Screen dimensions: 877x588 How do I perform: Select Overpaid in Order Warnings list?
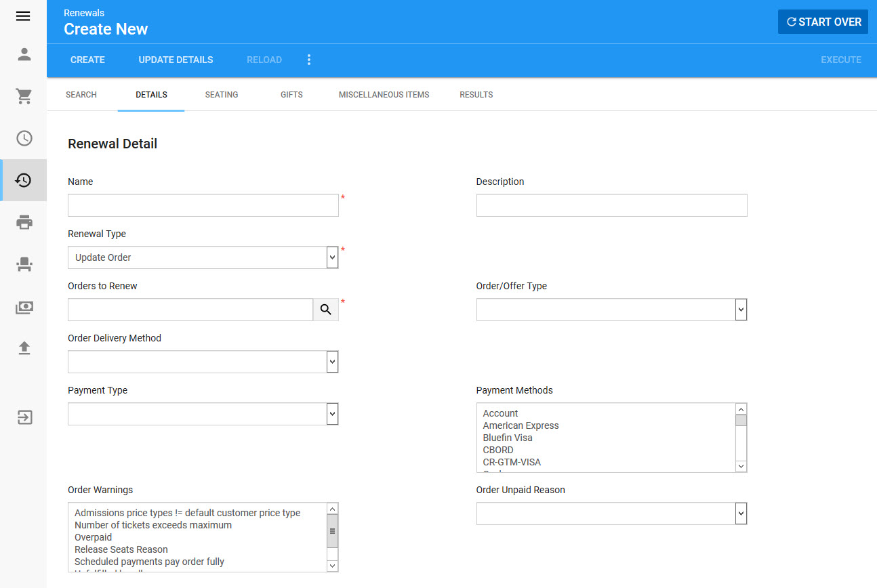(94, 537)
